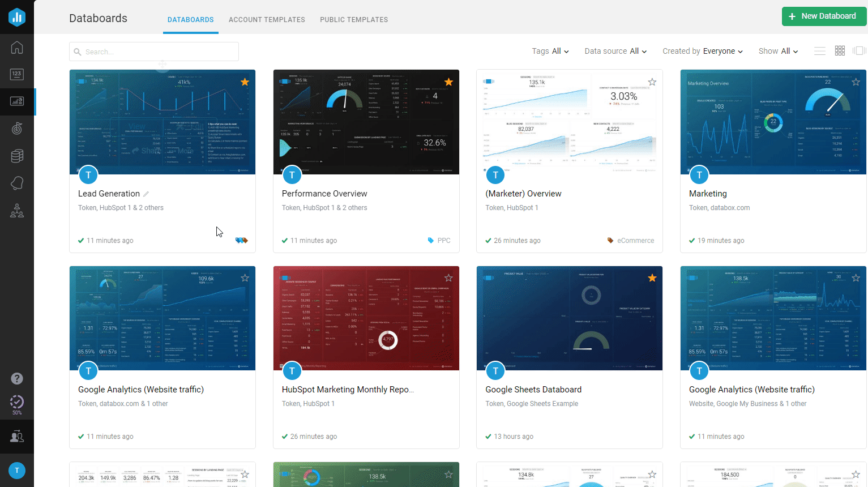Unstar the Performance Overview databoard

[x=448, y=82]
